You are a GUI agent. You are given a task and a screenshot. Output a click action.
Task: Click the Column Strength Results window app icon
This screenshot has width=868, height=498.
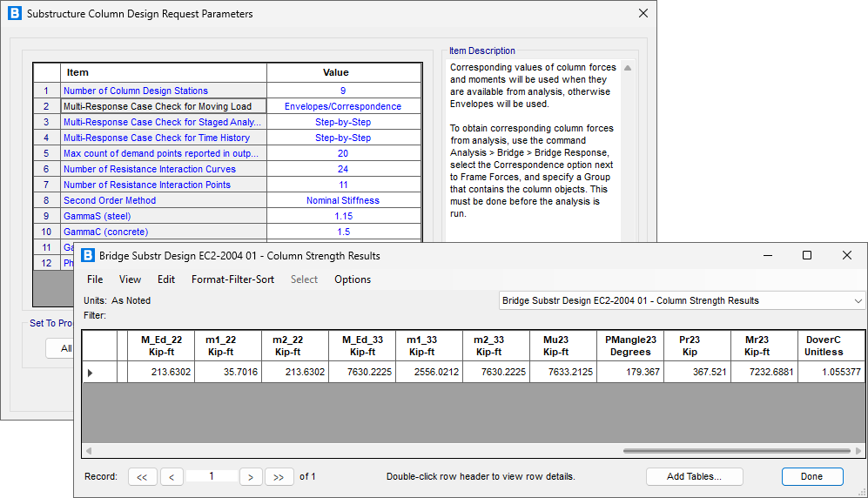point(88,256)
